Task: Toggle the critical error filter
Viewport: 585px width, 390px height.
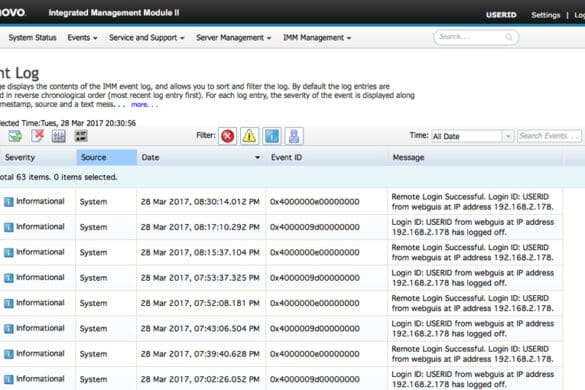Action: tap(228, 136)
